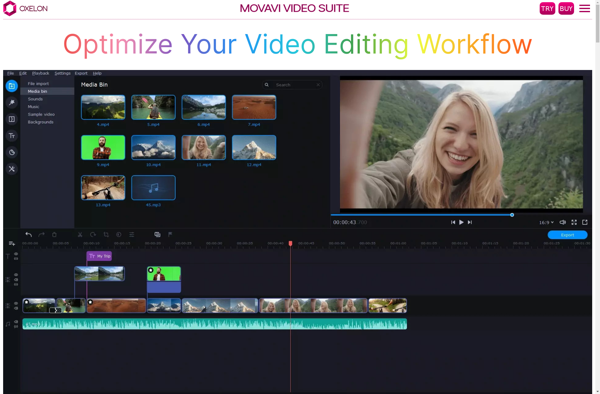This screenshot has width=600, height=394.
Task: Open the Transitions sidebar icon
Action: point(11,119)
